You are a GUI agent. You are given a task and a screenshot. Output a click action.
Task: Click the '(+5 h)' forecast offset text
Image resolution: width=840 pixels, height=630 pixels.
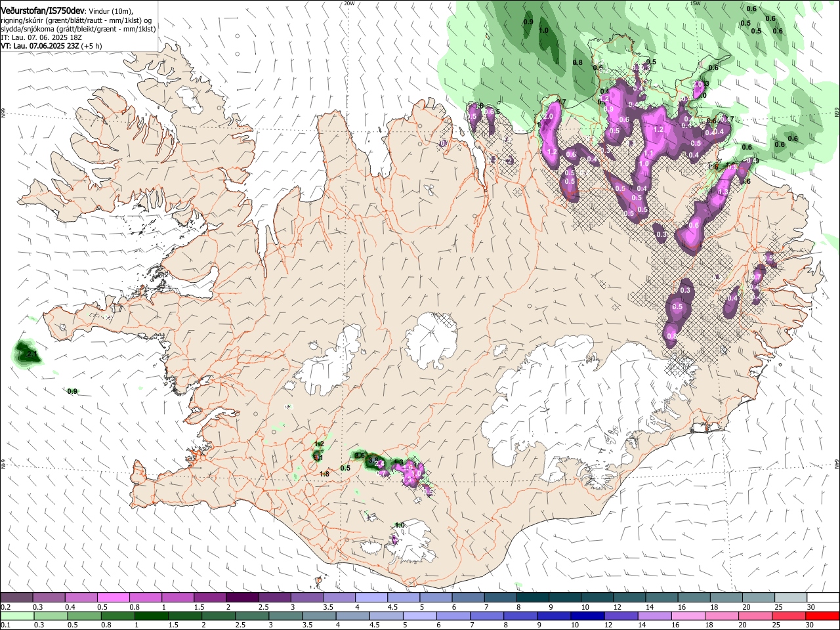click(92, 47)
